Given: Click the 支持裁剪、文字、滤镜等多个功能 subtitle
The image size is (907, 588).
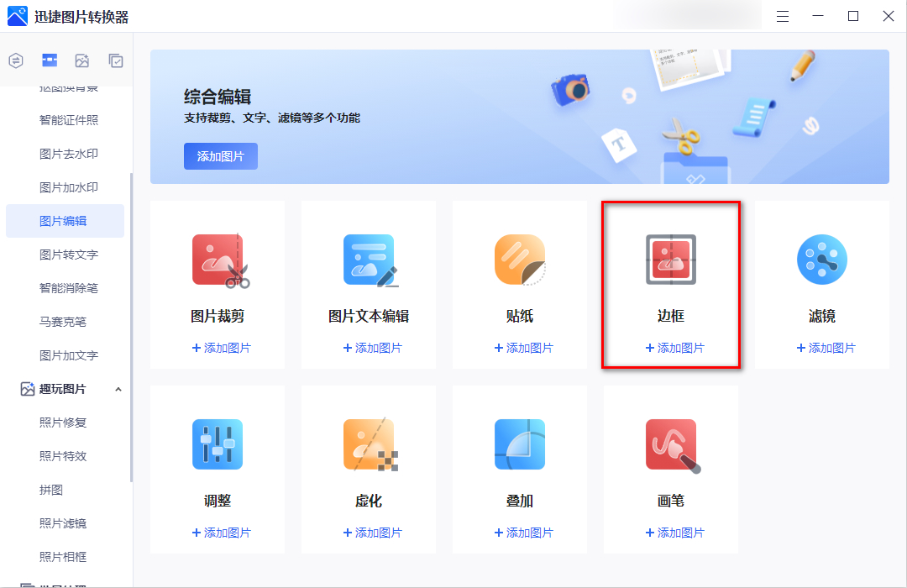Looking at the screenshot, I should (272, 118).
